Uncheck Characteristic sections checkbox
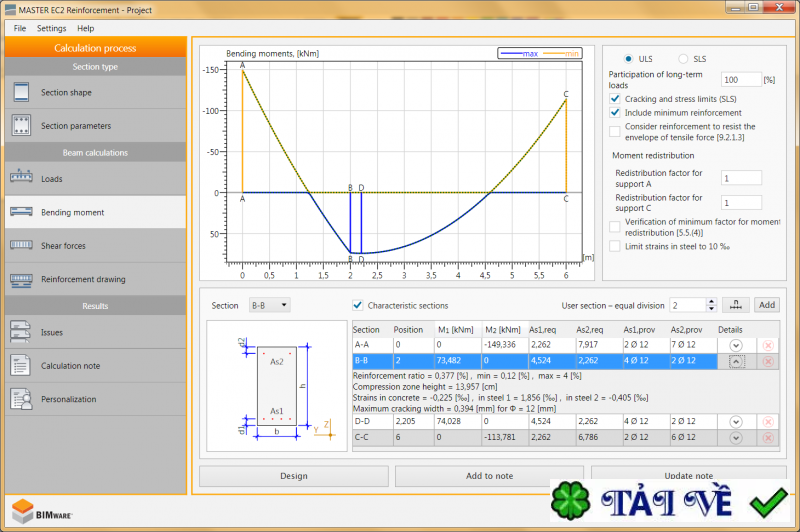800x532 pixels. [358, 305]
